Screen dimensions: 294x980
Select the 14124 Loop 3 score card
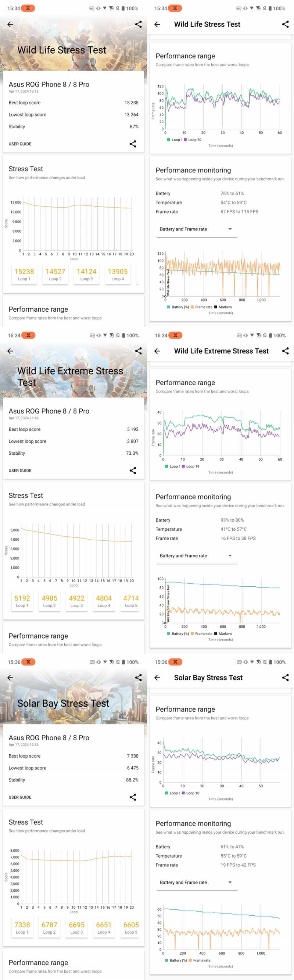click(86, 275)
